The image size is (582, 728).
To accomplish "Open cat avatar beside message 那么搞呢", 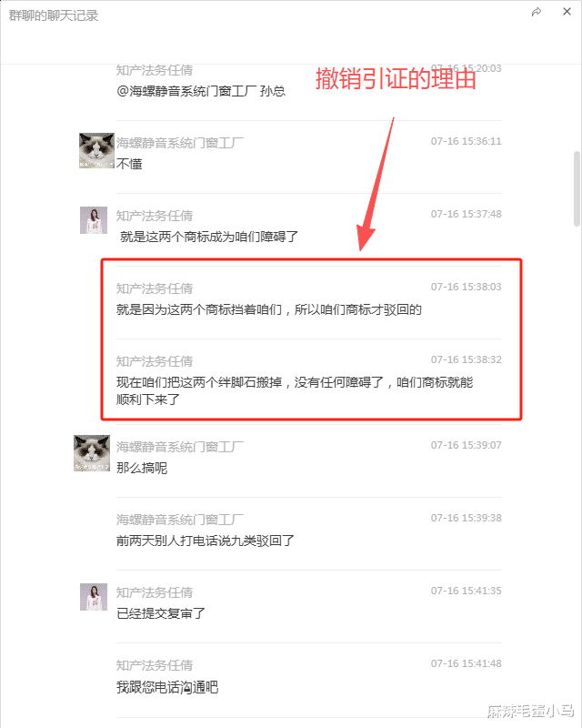I will 92,453.
